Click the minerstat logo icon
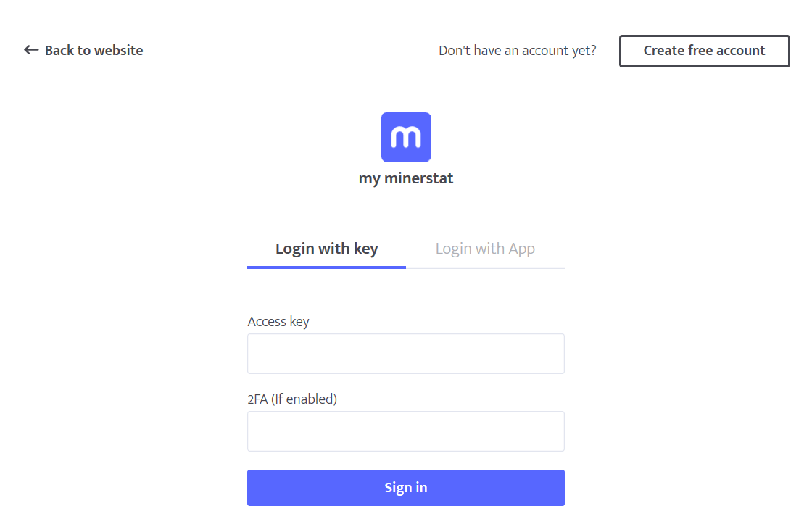812x527 pixels. 406,137
